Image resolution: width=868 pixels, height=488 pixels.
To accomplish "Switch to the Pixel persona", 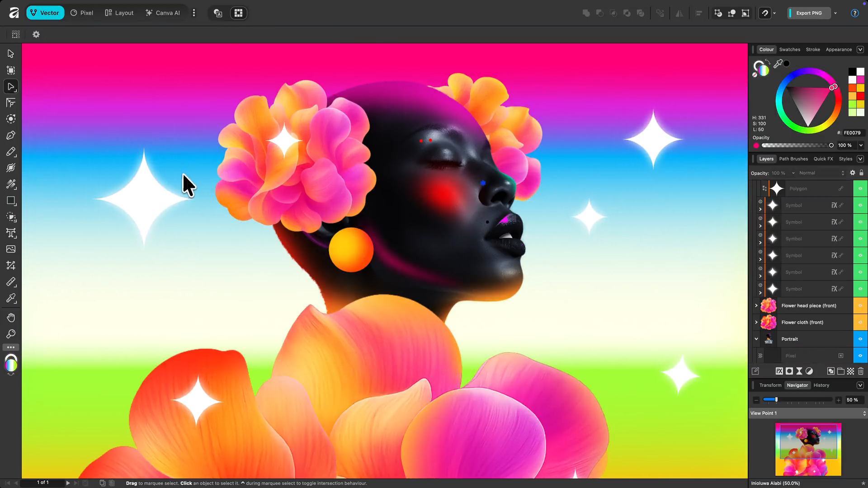I will 82,13.
